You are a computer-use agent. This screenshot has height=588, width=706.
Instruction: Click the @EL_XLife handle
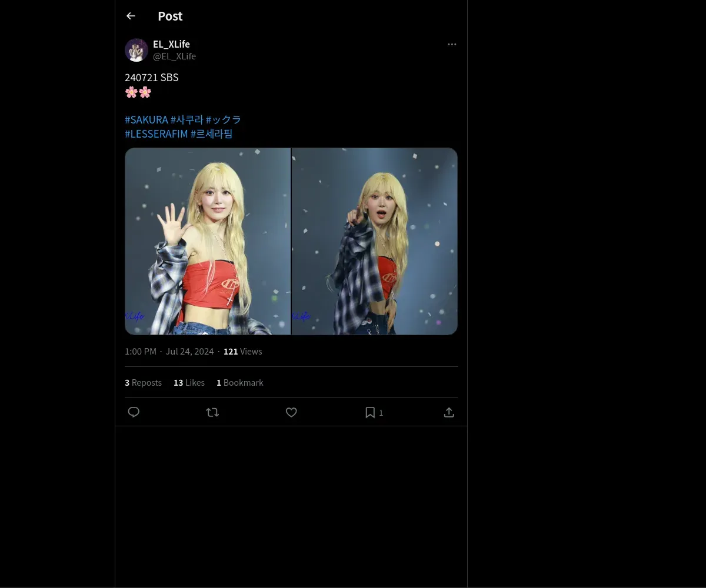pyautogui.click(x=174, y=56)
